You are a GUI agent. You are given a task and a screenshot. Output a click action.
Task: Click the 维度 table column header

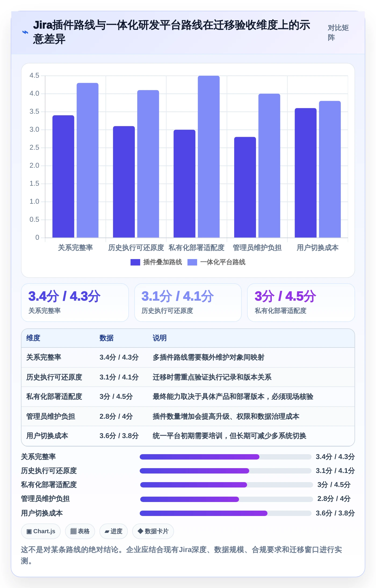(33, 338)
